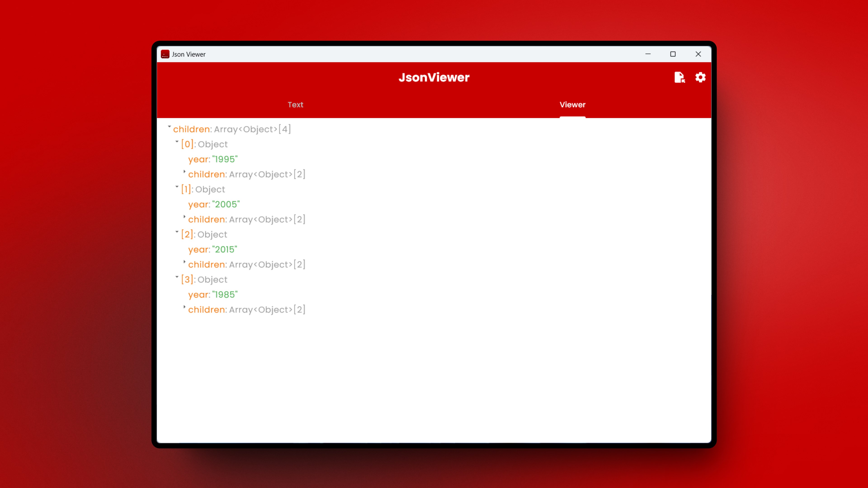Image resolution: width=868 pixels, height=488 pixels.
Task: Collapse the [1] Object node arrow
Action: (177, 187)
